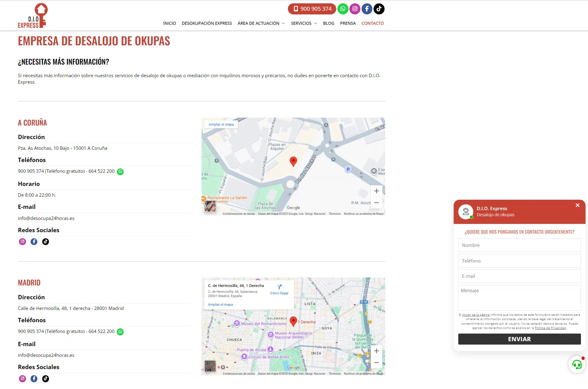588x389 pixels.
Task: Toggle the green headset chat launcher
Action: pyautogui.click(x=577, y=364)
